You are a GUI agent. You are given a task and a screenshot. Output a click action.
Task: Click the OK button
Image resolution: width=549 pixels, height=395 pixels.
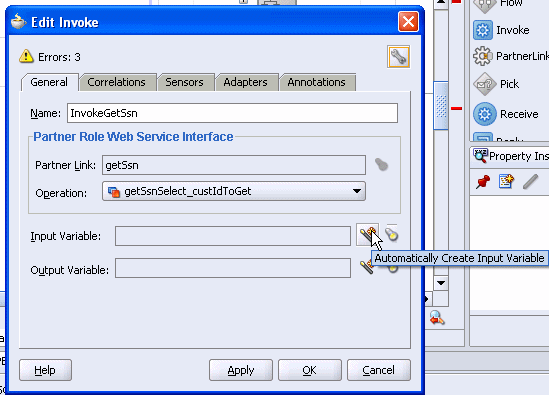coord(310,370)
